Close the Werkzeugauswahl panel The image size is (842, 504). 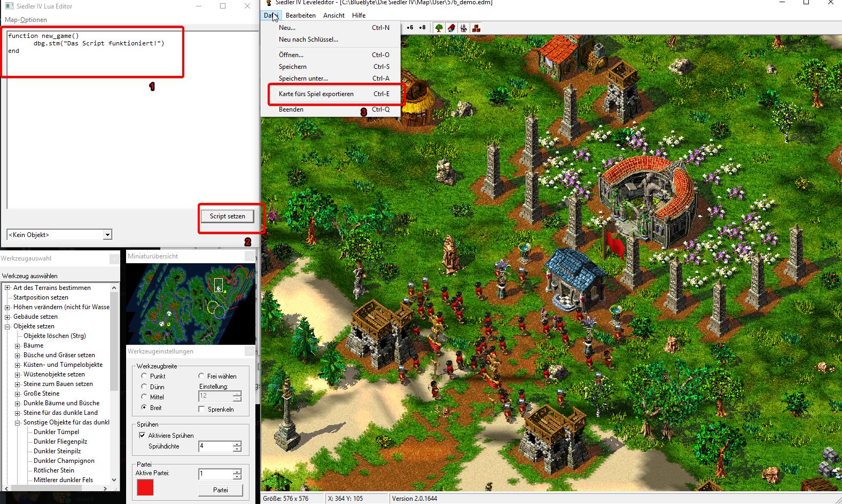tap(114, 258)
